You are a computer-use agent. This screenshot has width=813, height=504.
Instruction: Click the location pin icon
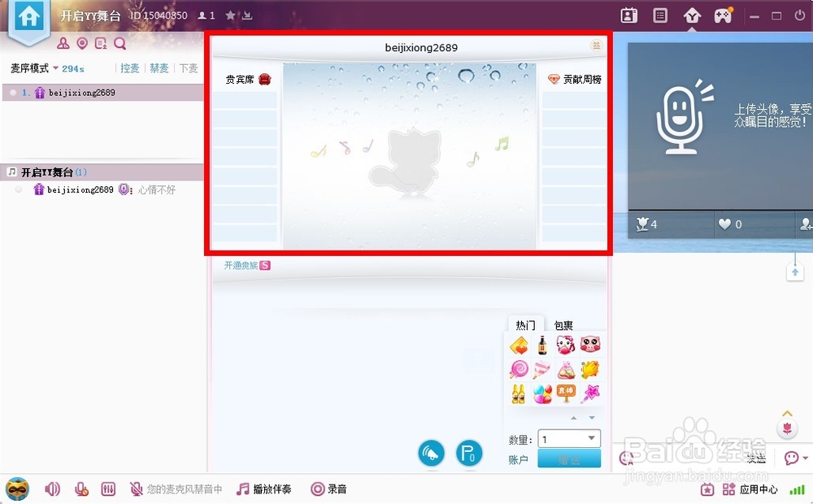point(82,44)
